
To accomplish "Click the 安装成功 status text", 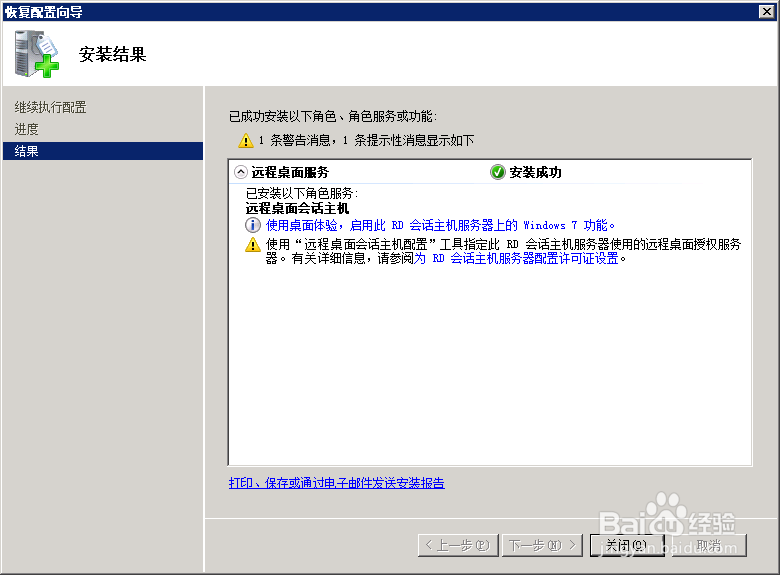I will [535, 173].
